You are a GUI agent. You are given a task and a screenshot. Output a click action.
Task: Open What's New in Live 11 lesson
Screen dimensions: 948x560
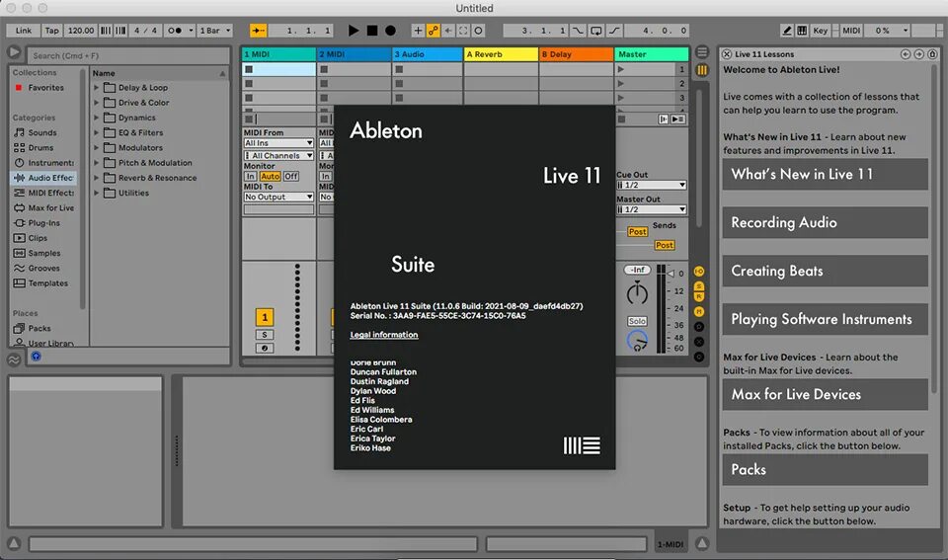(825, 174)
